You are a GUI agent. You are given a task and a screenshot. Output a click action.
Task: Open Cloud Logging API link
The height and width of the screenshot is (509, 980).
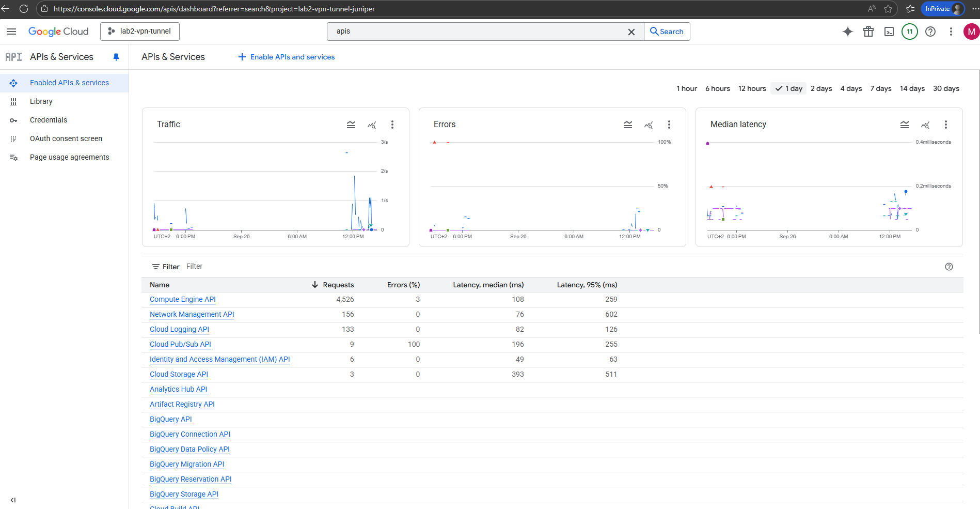(x=179, y=329)
